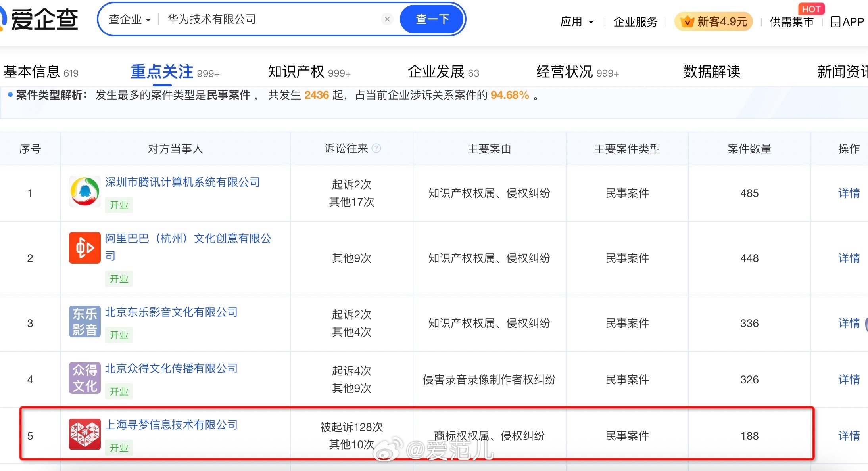Open the 查企业 search type dropdown
This screenshot has height=471, width=868.
130,19
